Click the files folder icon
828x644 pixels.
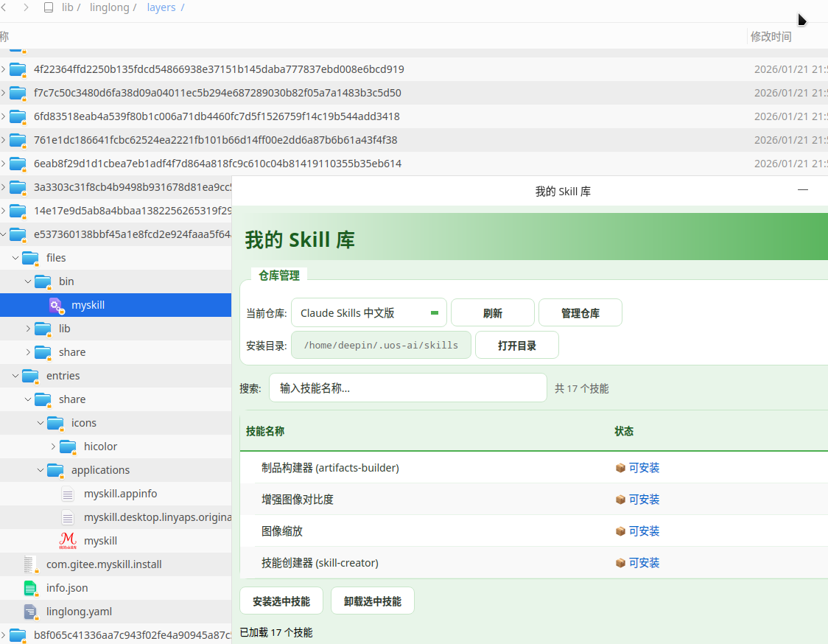point(31,258)
